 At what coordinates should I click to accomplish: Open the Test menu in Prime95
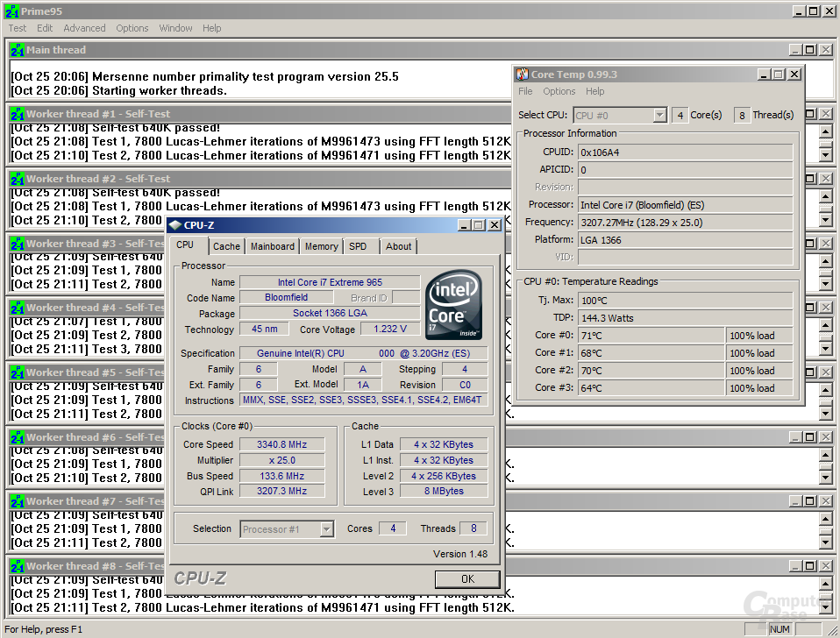click(18, 28)
